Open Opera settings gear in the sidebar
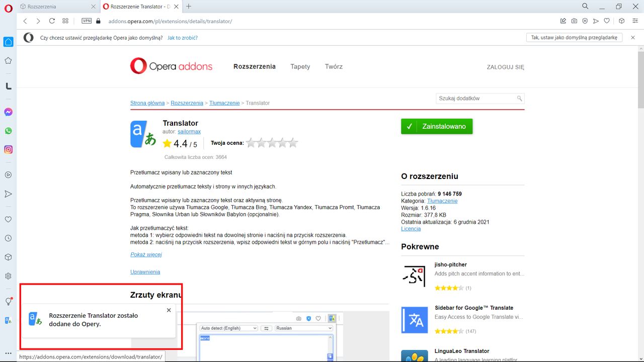This screenshot has height=362, width=644. [x=8, y=276]
